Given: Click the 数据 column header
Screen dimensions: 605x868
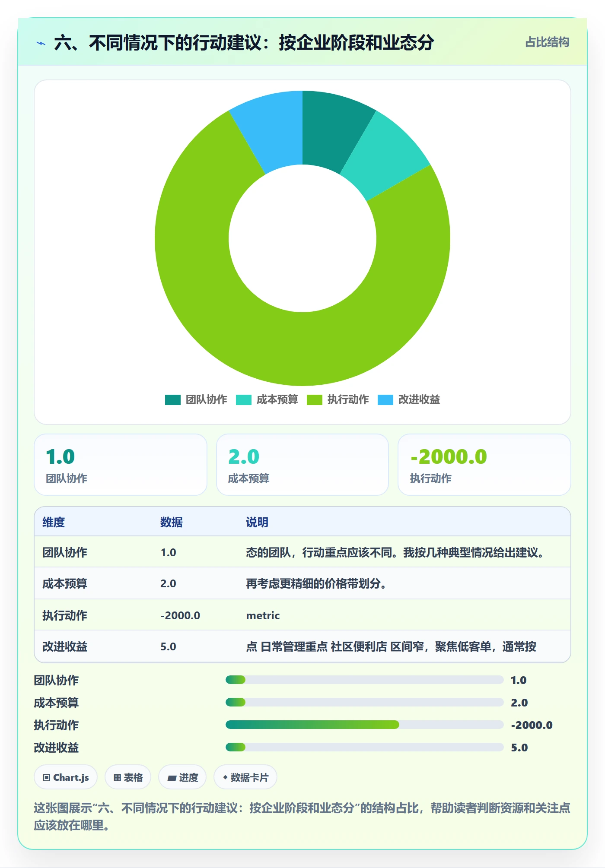Looking at the screenshot, I should 172,522.
